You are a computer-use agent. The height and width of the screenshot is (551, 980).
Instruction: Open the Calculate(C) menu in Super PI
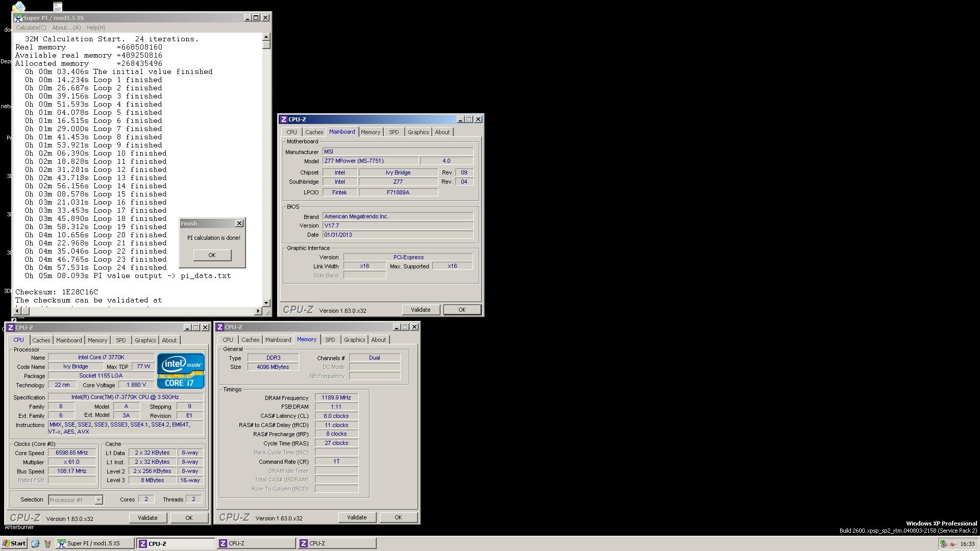click(x=31, y=28)
